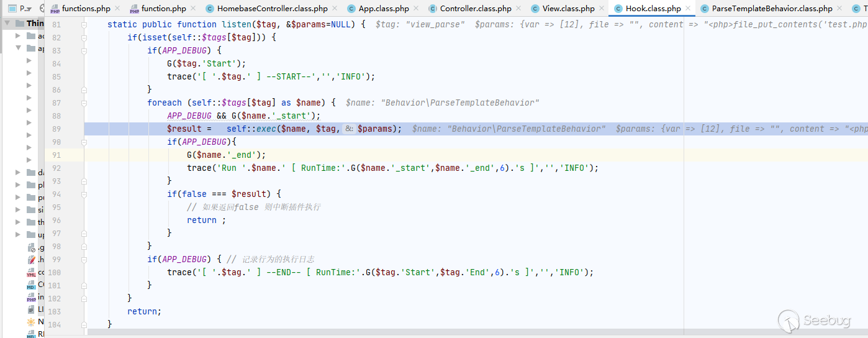Viewport: 868px width, 338px height.
Task: Fold the if block at line 99
Action: coord(84,259)
